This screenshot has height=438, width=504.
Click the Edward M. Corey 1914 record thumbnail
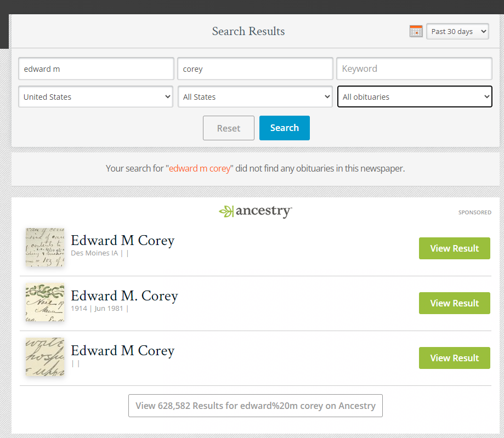click(x=45, y=302)
